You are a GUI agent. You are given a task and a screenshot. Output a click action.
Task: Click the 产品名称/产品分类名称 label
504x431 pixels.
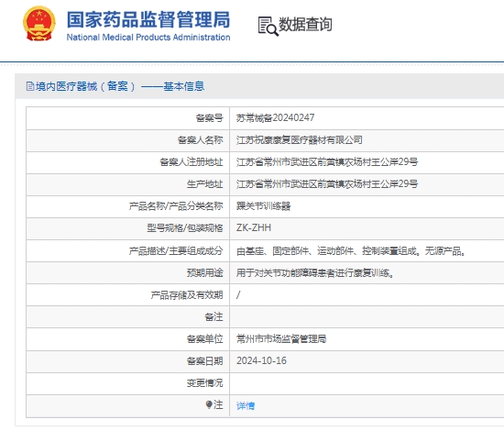point(176,205)
